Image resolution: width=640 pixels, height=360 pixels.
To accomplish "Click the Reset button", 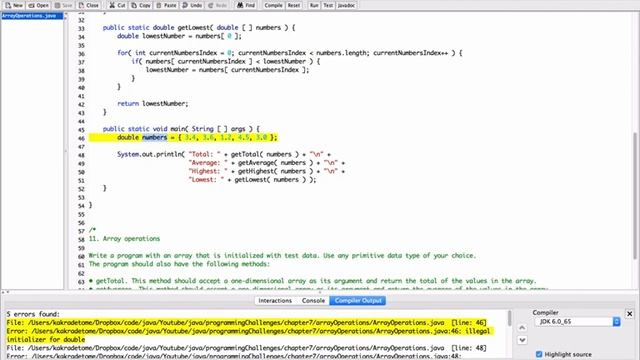I will point(293,5).
